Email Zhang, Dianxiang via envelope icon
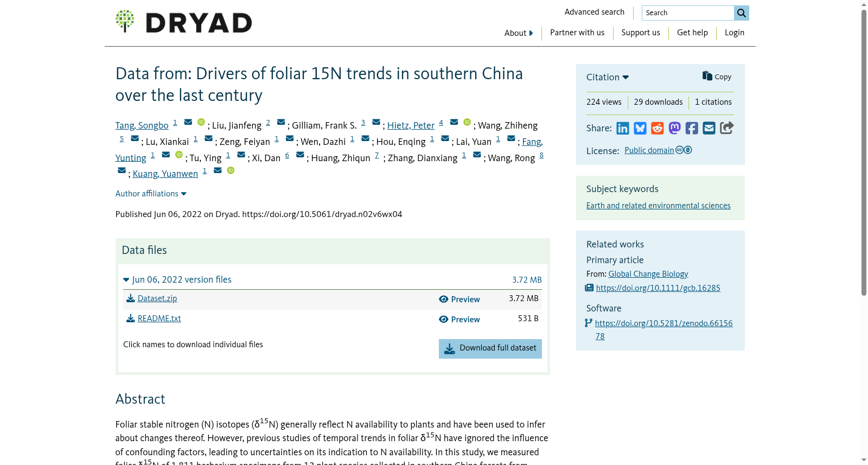868x465 pixels. click(x=477, y=155)
